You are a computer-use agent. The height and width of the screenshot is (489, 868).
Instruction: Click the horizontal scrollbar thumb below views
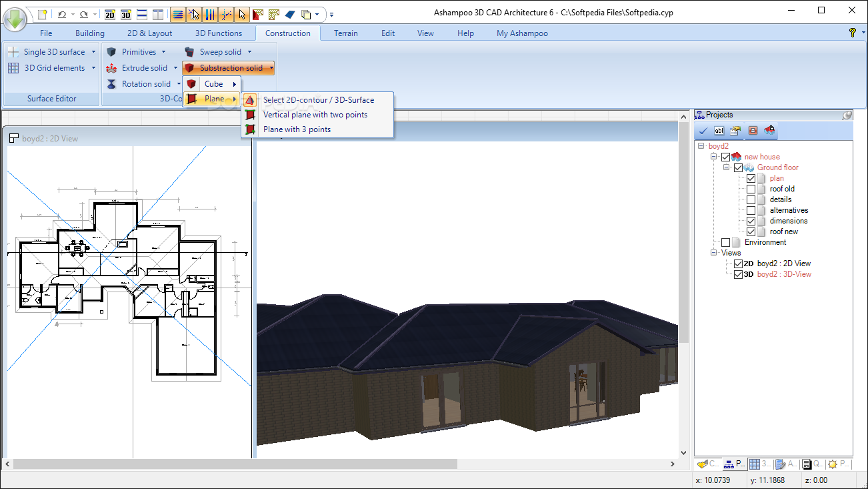[235, 464]
